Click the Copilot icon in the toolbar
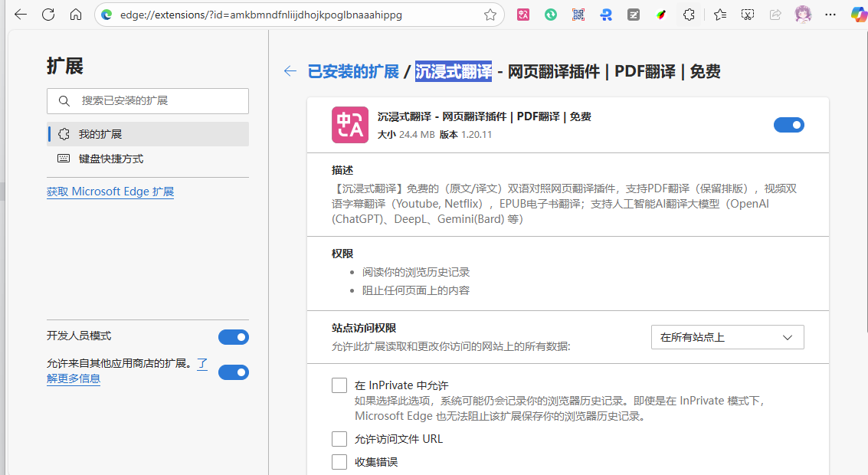Screen dimensions: 868x475 click(857, 14)
